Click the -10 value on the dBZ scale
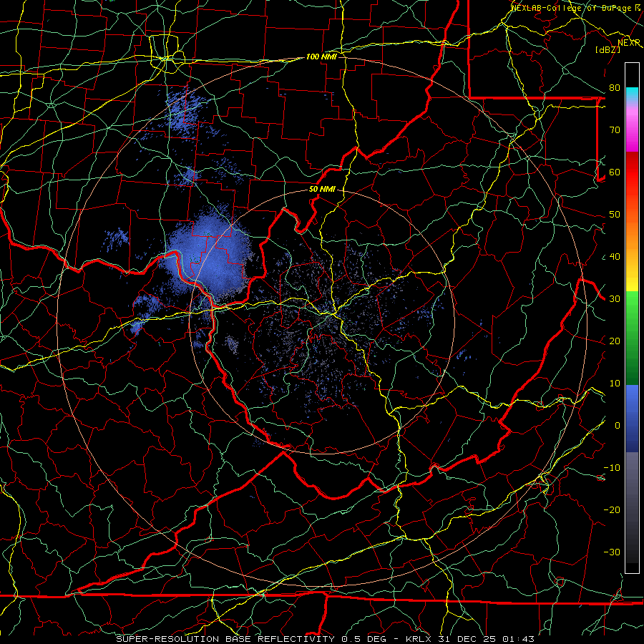 point(612,468)
